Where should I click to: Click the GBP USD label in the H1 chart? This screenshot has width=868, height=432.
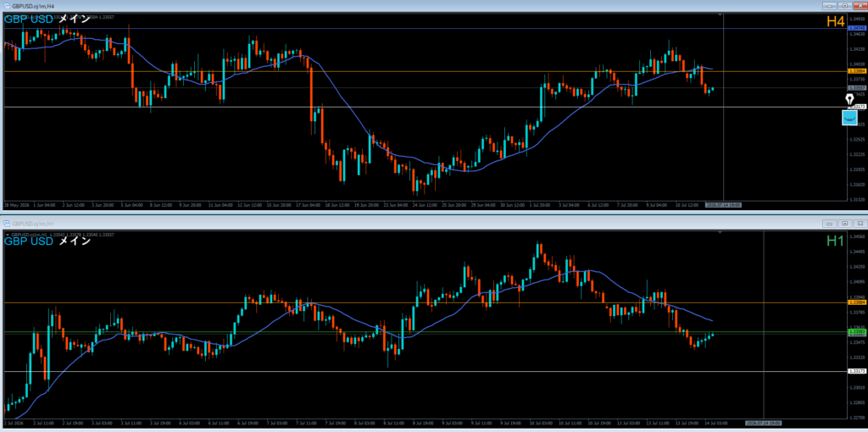pos(29,241)
